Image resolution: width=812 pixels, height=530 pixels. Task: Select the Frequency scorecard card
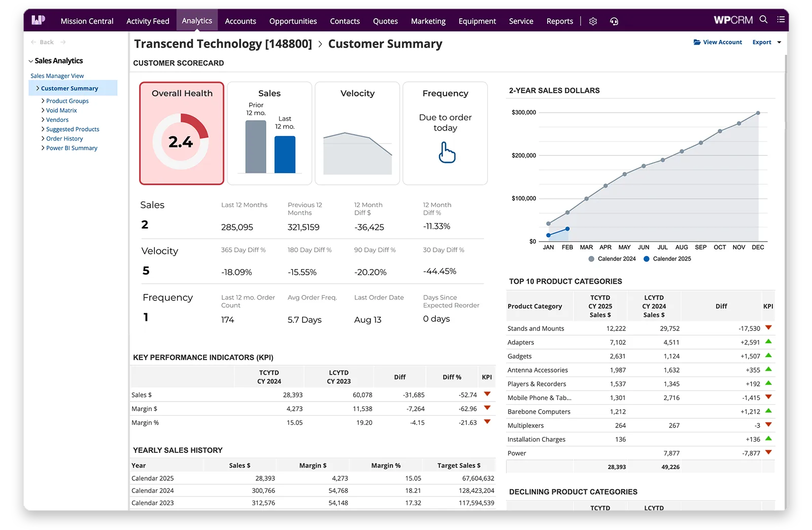coord(445,133)
